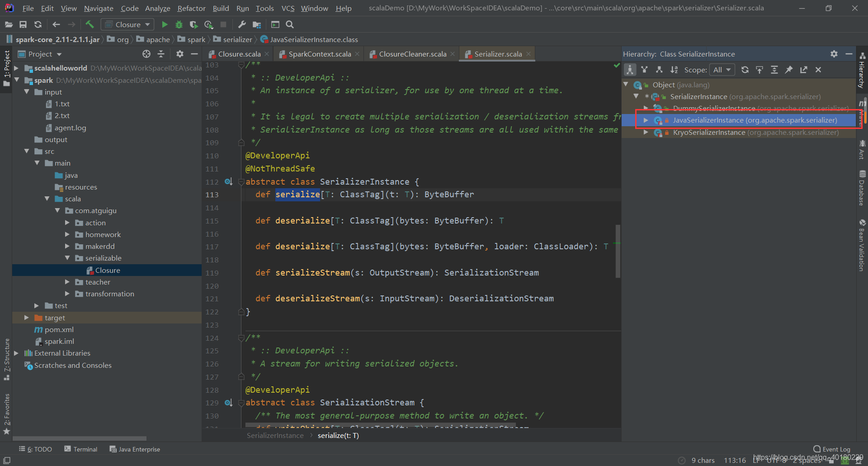Toggle Supertypes Hierarchy view button

[645, 70]
